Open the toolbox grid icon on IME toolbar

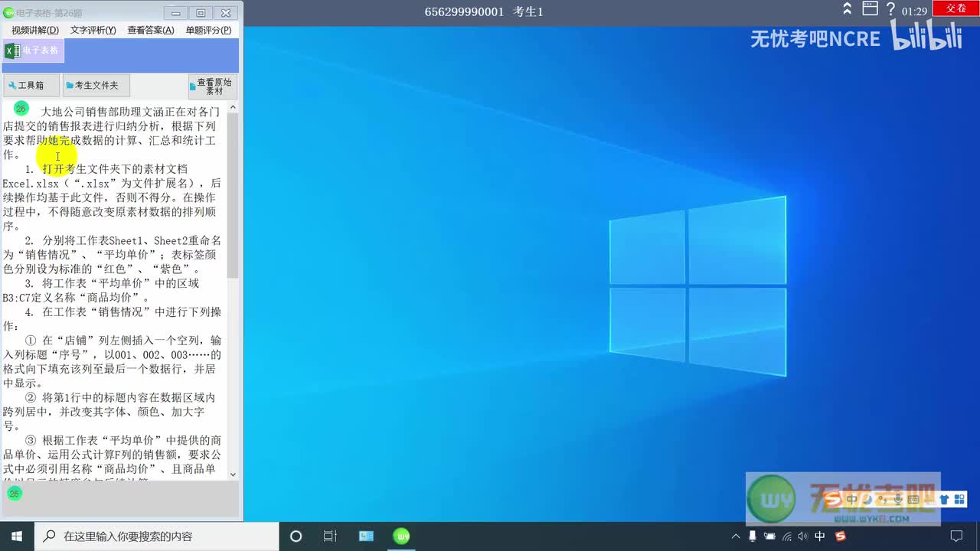tap(959, 500)
